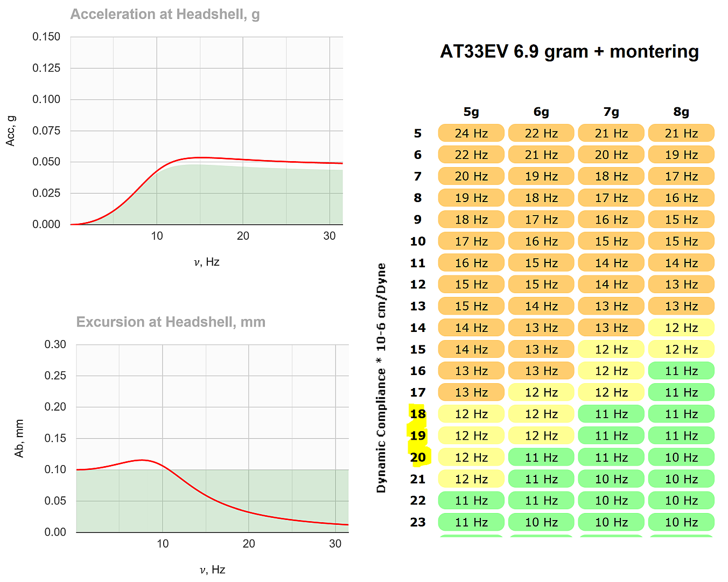
Task: Pick the 18 Hz cell in row 8, 6g column
Action: [541, 198]
